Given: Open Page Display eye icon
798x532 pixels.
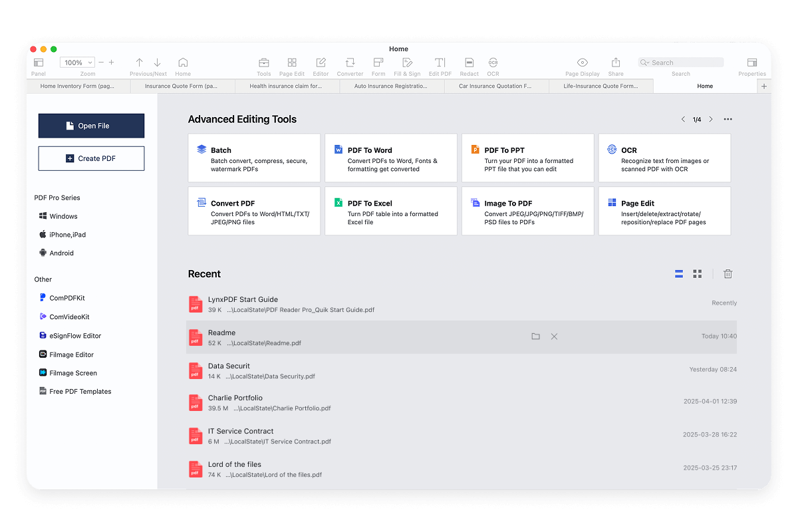Looking at the screenshot, I should [582, 63].
